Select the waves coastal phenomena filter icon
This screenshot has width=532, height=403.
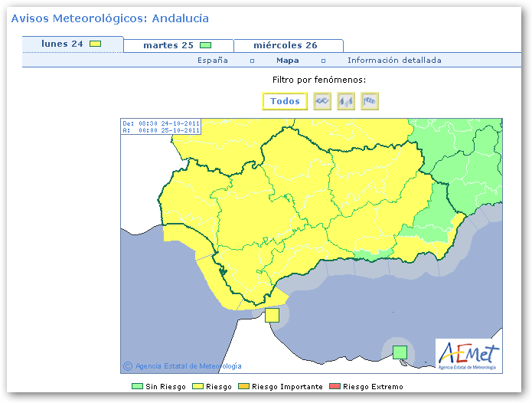point(322,102)
